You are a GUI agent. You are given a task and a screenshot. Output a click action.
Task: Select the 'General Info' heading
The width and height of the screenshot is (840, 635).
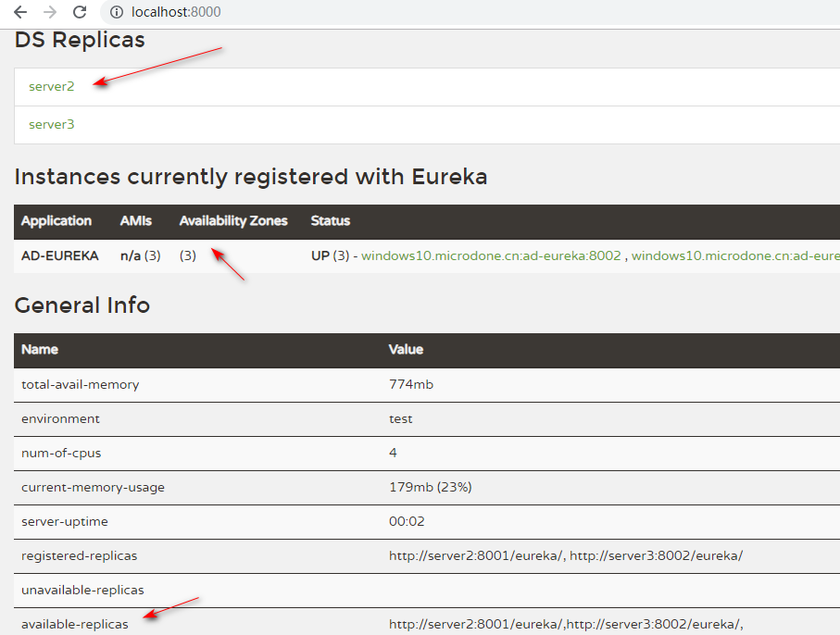point(82,305)
